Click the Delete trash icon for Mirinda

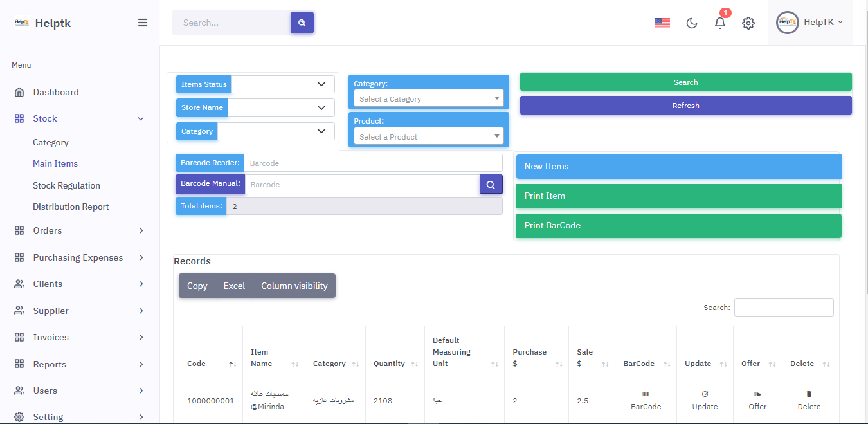809,394
